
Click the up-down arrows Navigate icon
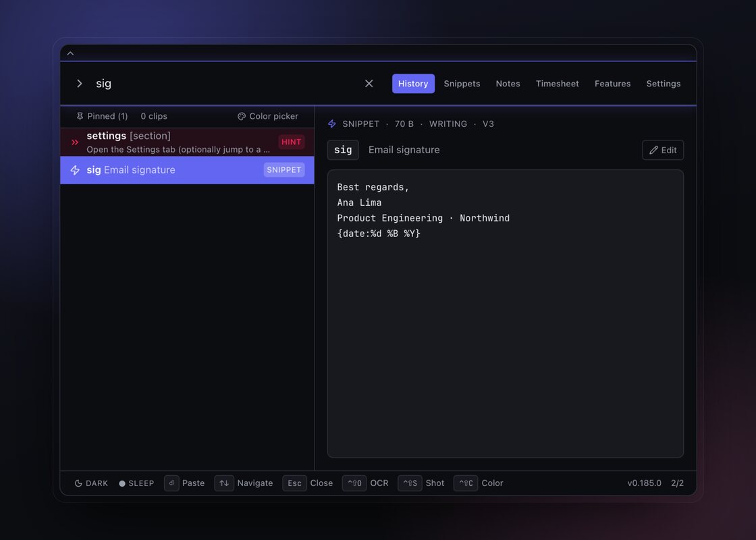pyautogui.click(x=224, y=483)
